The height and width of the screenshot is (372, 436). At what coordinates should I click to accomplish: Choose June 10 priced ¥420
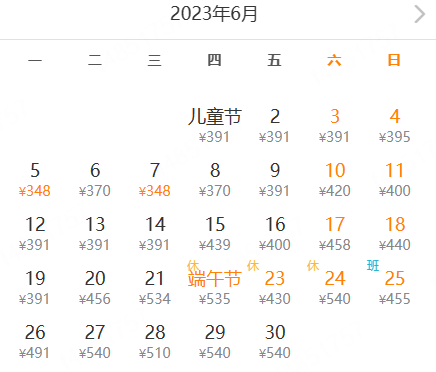click(x=335, y=180)
